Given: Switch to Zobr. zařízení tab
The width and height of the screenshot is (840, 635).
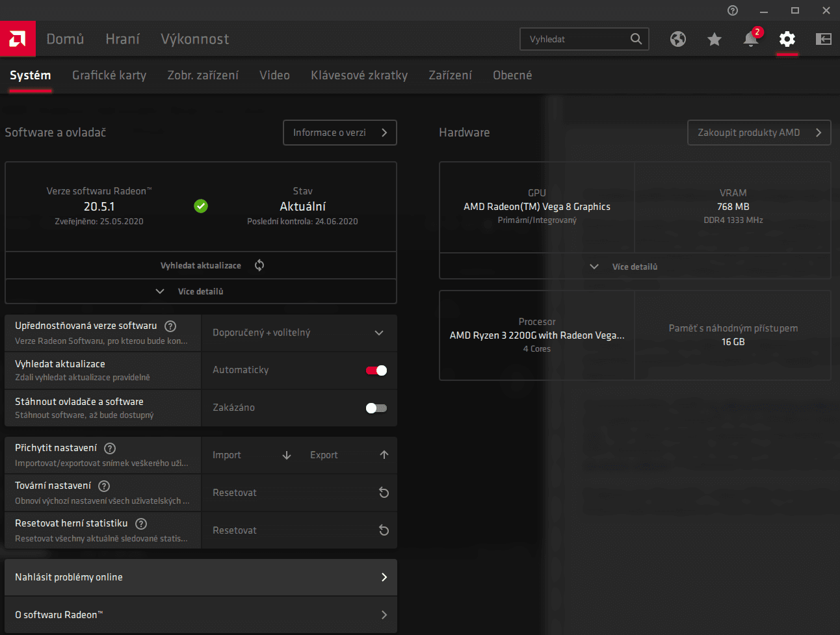Looking at the screenshot, I should [203, 75].
